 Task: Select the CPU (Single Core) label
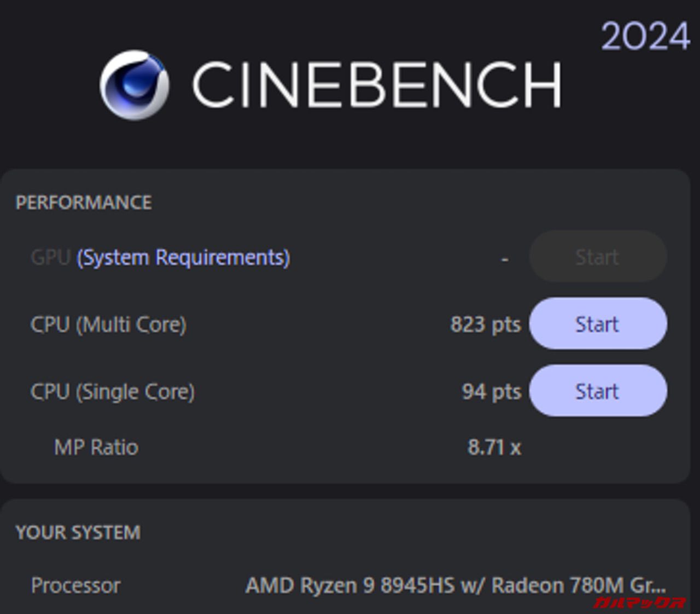pyautogui.click(x=113, y=392)
